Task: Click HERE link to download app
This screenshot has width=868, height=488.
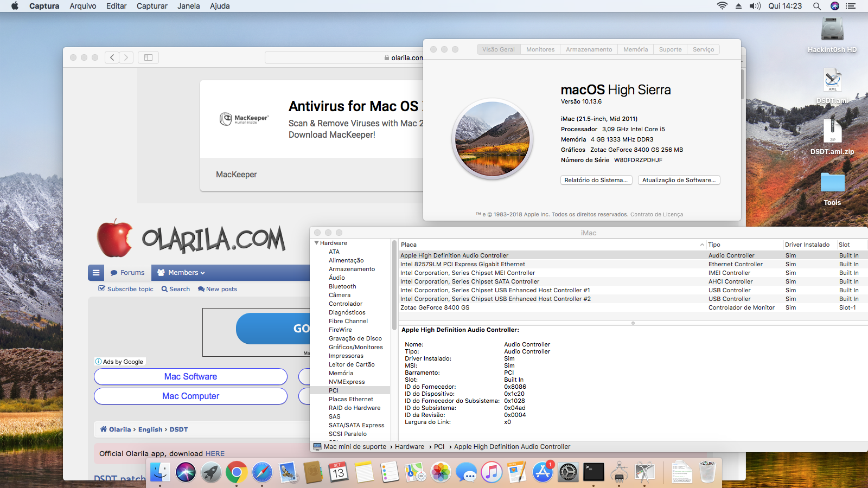Action: [215, 454]
